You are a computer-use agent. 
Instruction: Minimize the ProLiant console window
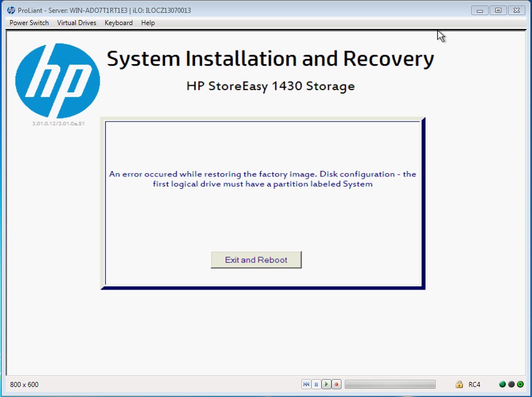[x=480, y=11]
